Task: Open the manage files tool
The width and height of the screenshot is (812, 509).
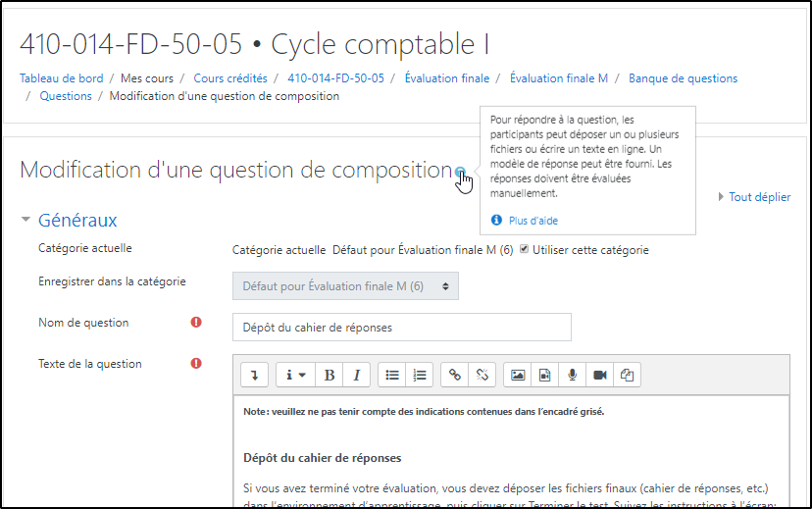Action: (628, 375)
